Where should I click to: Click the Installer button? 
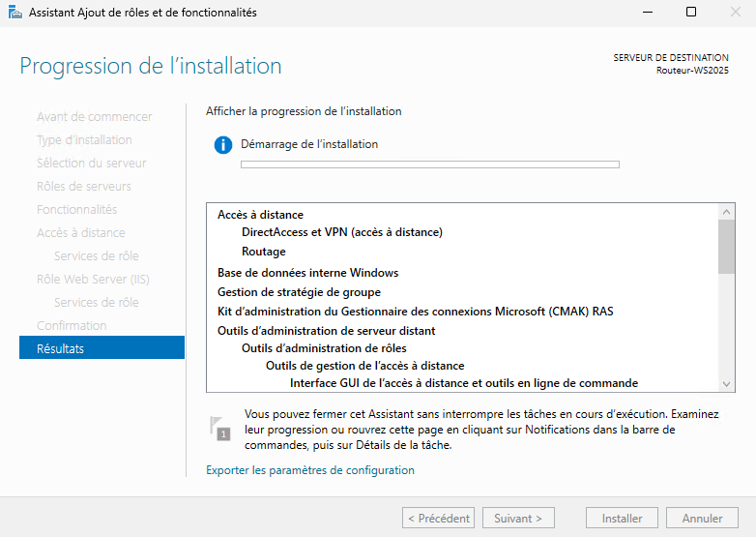coord(622,519)
